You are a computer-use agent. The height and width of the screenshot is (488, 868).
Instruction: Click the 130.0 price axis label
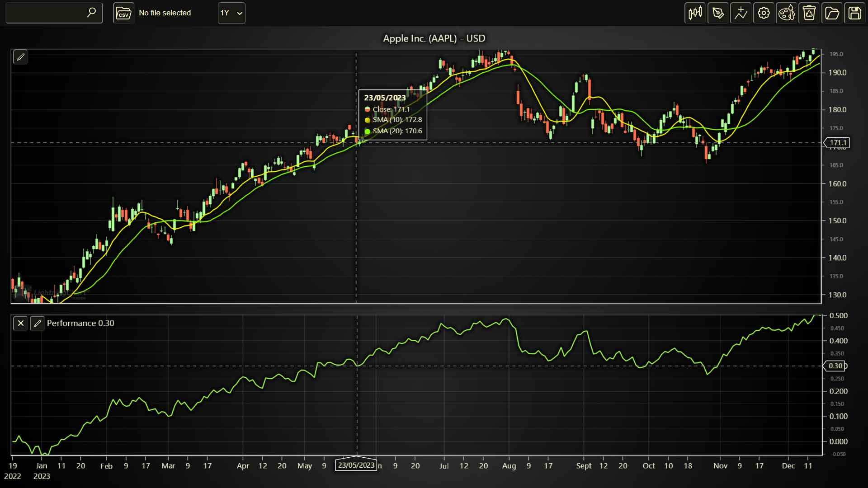tap(837, 295)
